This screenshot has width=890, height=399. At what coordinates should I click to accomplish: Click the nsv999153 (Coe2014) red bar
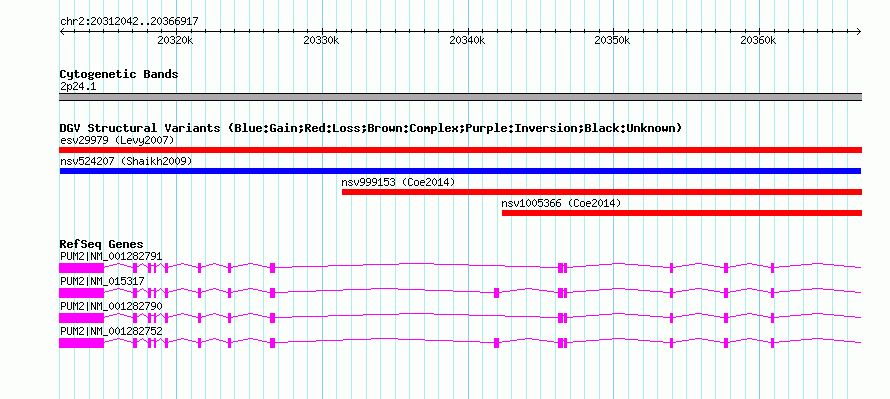602,192
